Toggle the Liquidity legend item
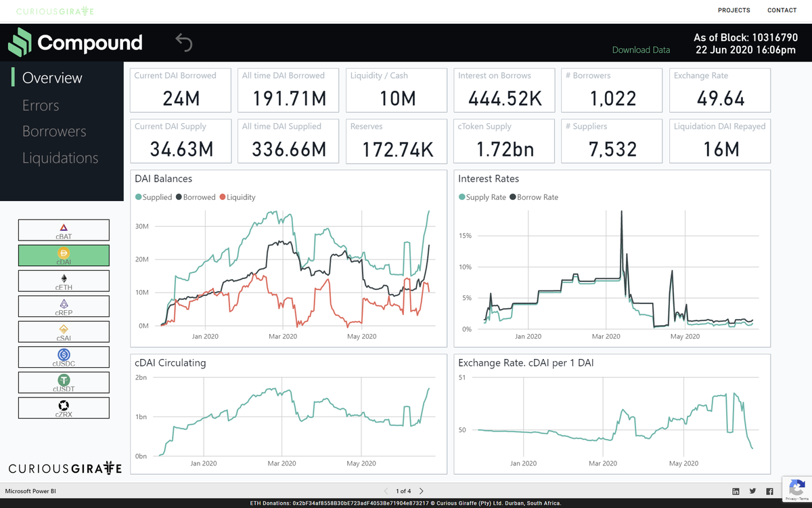812x508 pixels. click(238, 197)
